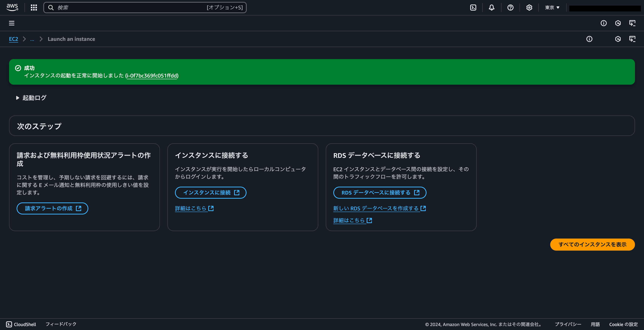Click the info icon beside the breadcrumb

[590, 39]
